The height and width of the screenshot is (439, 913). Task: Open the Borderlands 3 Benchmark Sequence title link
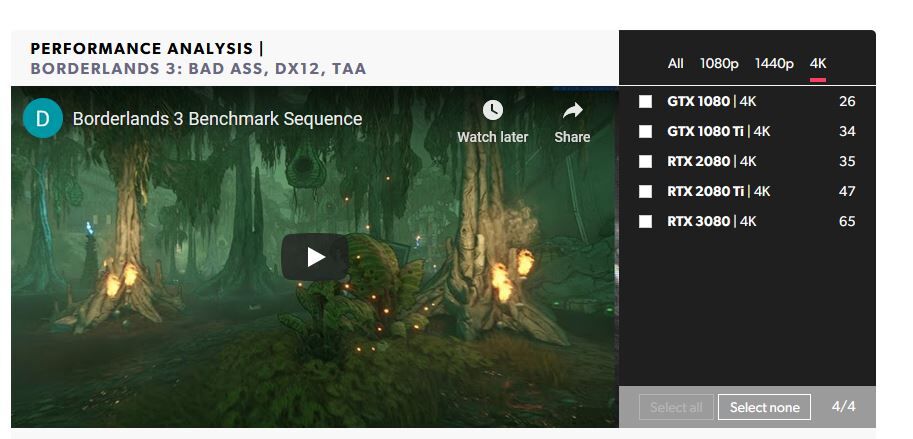pyautogui.click(x=217, y=119)
